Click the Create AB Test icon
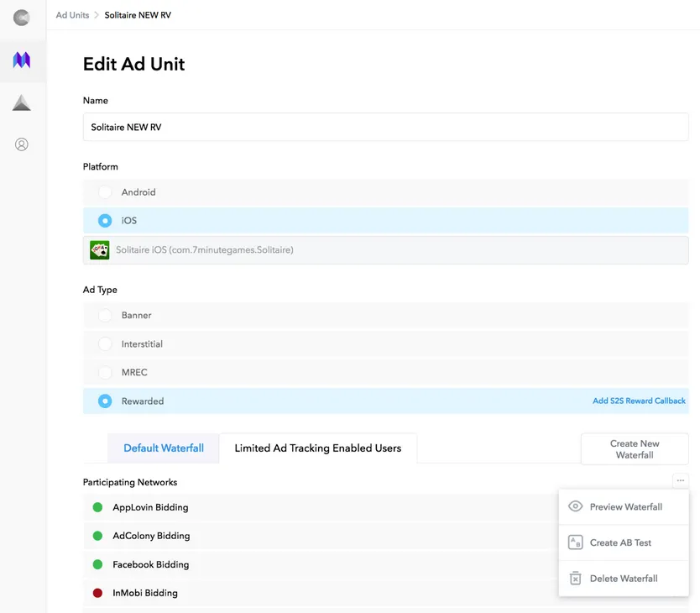This screenshot has height=613, width=700. 576,542
